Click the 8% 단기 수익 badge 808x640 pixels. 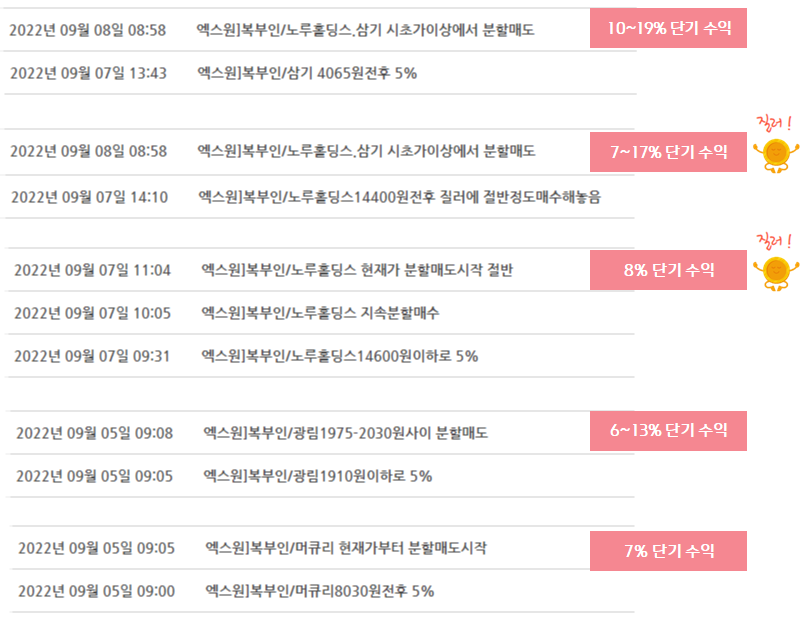pos(668,270)
